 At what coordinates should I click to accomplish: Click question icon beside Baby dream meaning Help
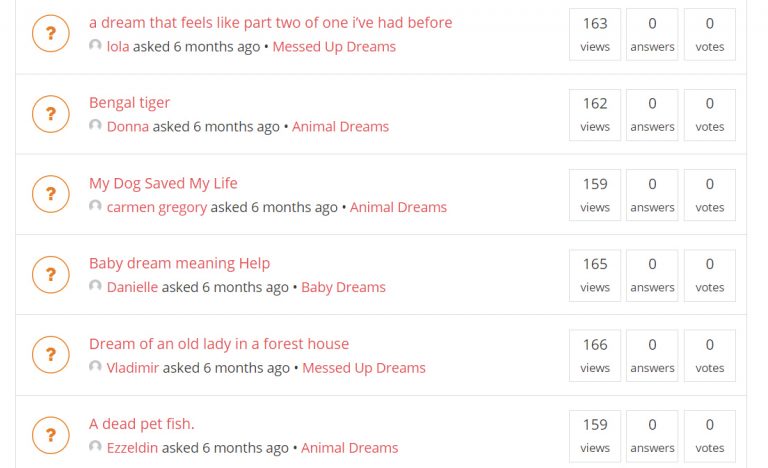[50, 274]
